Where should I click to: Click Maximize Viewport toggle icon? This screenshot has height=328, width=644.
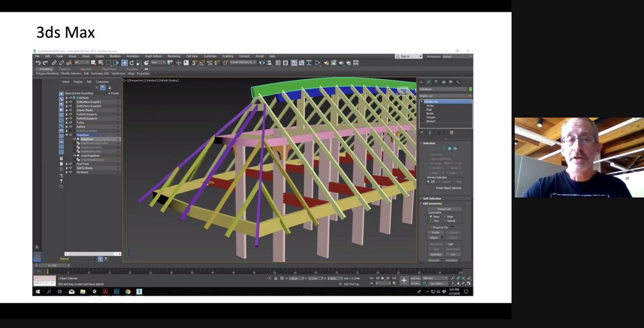tap(469, 283)
